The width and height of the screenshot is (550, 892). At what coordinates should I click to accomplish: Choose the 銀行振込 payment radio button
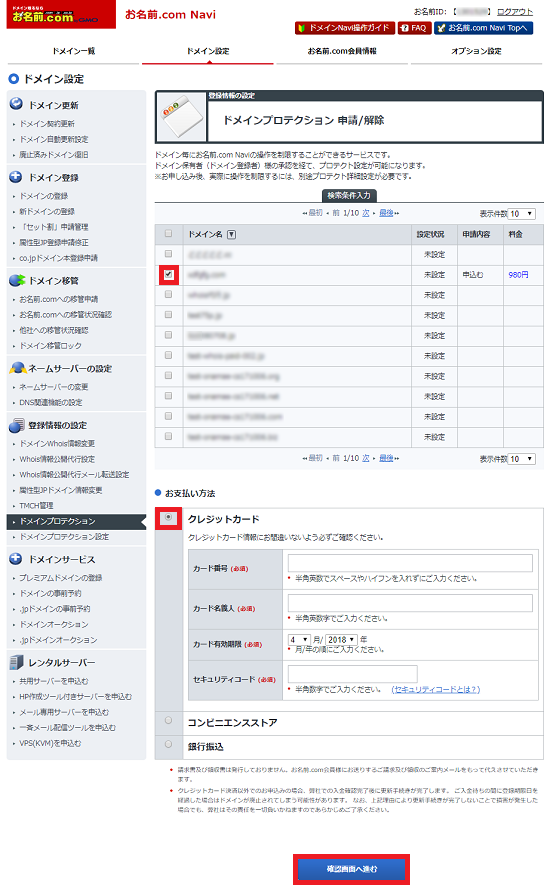(x=168, y=744)
